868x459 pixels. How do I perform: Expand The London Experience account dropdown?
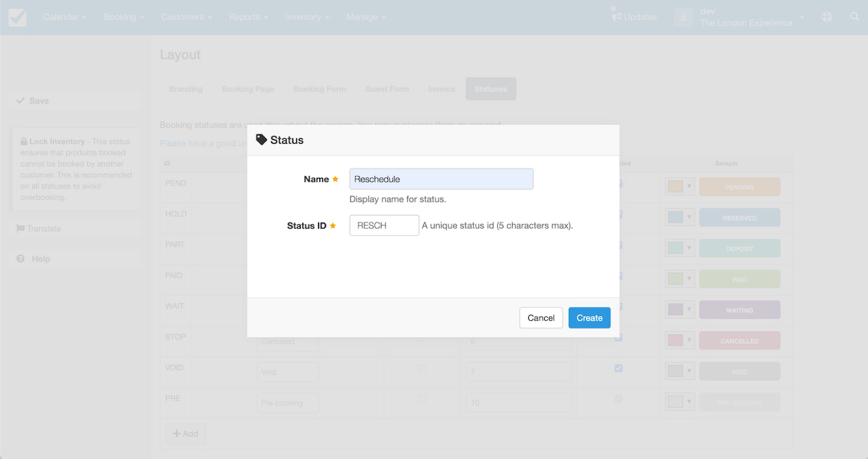752,17
